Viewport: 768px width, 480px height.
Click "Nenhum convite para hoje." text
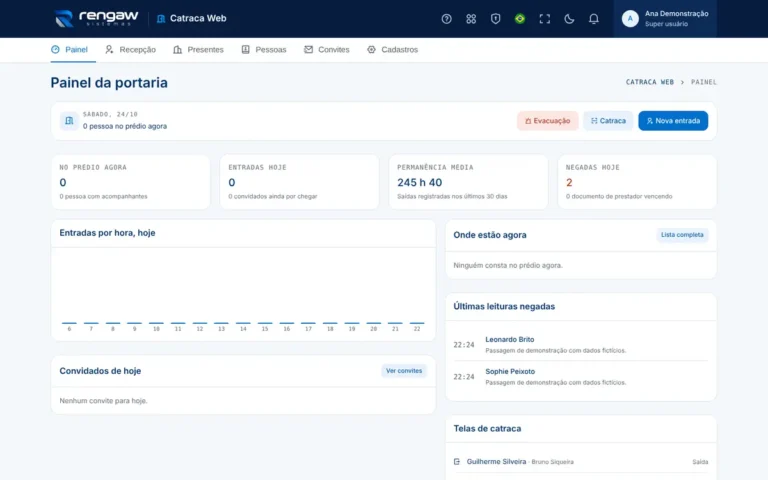tap(103, 401)
